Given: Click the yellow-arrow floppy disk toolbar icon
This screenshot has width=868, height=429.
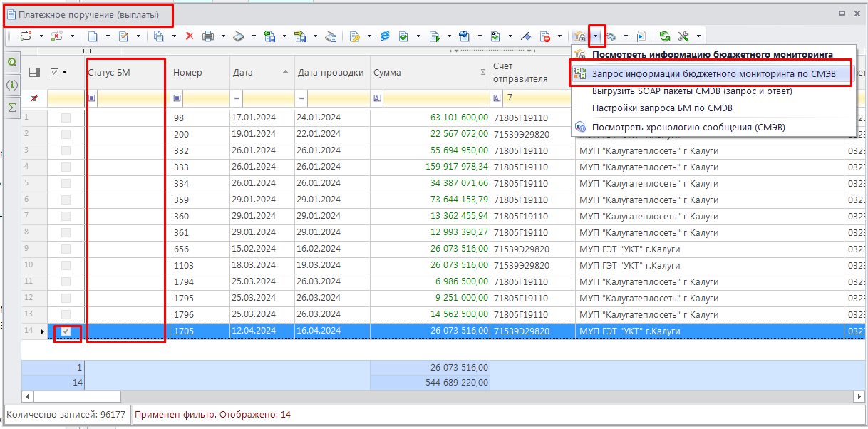Looking at the screenshot, I should [300, 36].
